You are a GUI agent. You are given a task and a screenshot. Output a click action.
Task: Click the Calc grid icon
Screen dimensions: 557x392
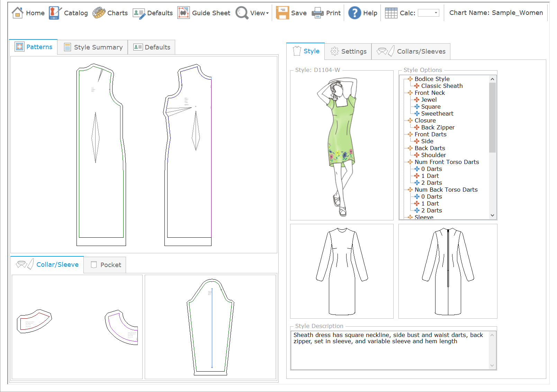pyautogui.click(x=391, y=13)
